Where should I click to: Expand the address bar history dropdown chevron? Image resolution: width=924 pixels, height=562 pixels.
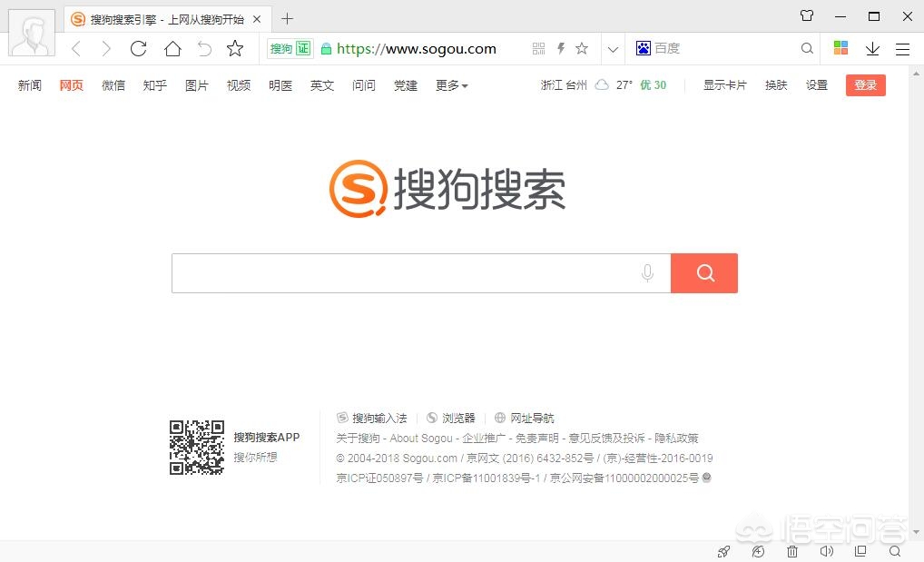(x=614, y=48)
